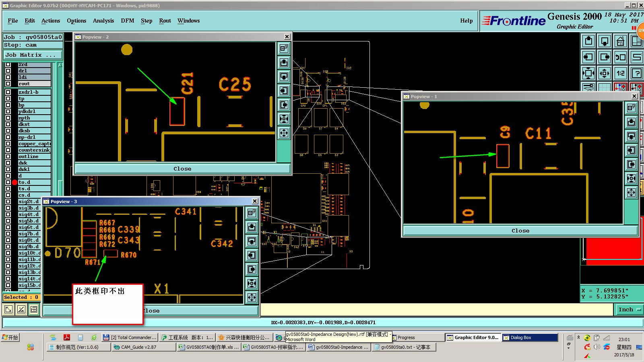Open the Rout menu

(165, 21)
